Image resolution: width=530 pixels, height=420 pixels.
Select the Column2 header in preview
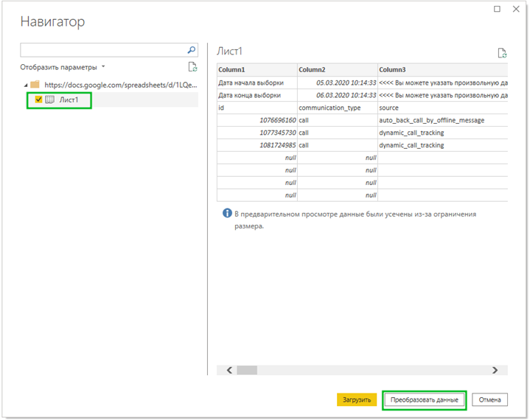(x=336, y=69)
